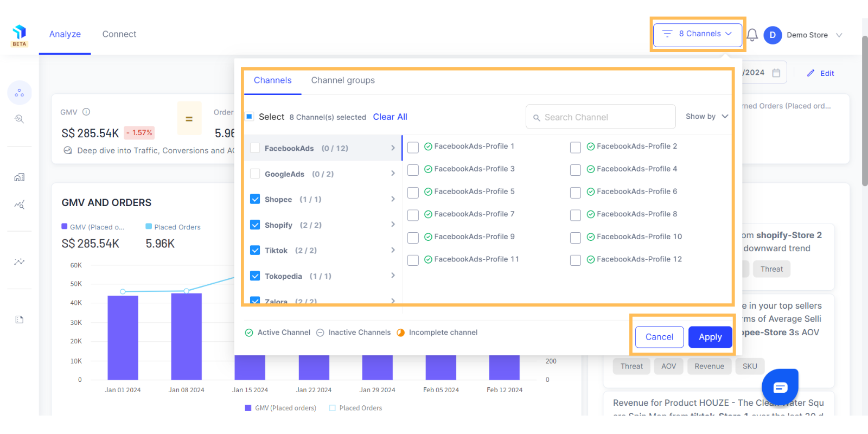Uncheck the Tiktok checkbox

tap(255, 250)
